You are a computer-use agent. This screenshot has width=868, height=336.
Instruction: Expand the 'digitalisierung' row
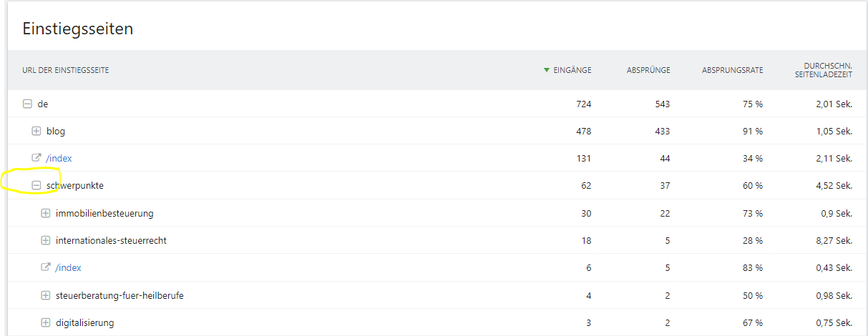coord(46,323)
